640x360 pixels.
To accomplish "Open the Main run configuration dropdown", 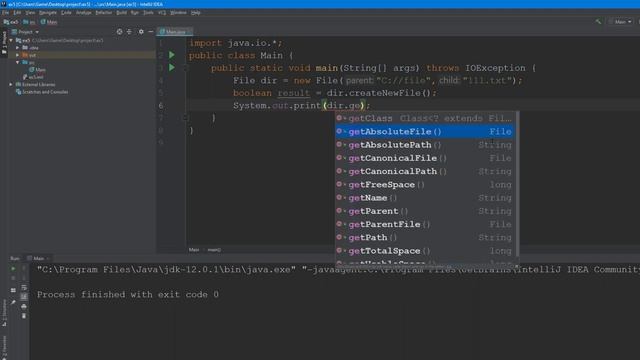I will (620, 22).
